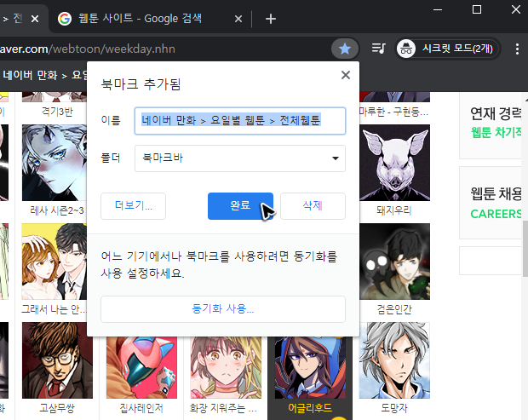Click the 격기3반 title link

57,112
